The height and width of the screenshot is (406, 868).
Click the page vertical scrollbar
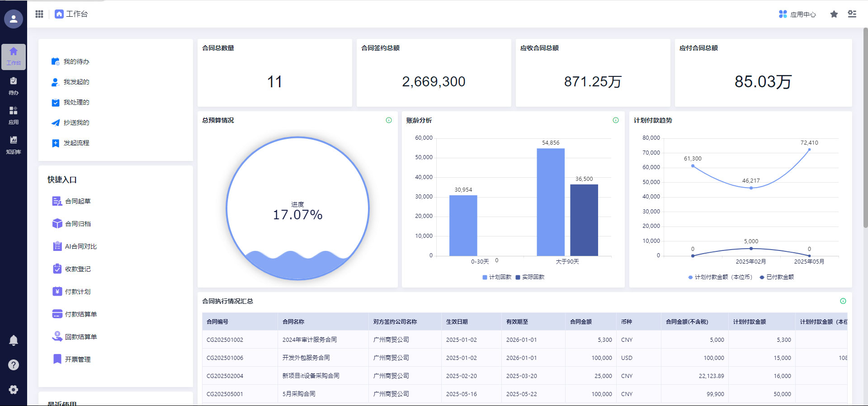865,127
